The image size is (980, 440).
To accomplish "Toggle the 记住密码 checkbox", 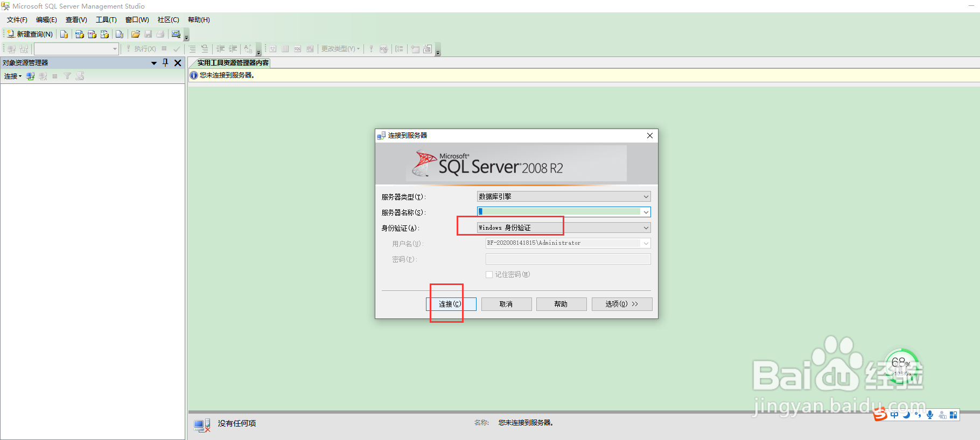I will click(x=489, y=275).
